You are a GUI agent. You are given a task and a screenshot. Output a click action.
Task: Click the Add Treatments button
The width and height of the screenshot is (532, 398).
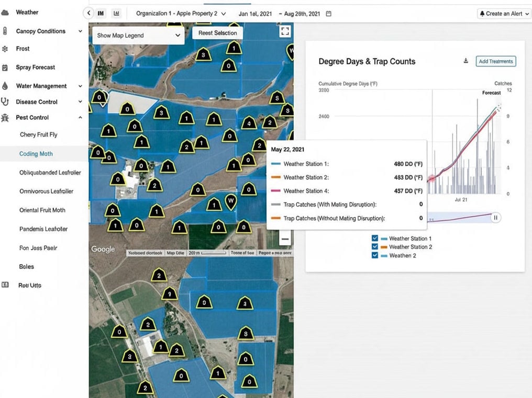point(495,61)
